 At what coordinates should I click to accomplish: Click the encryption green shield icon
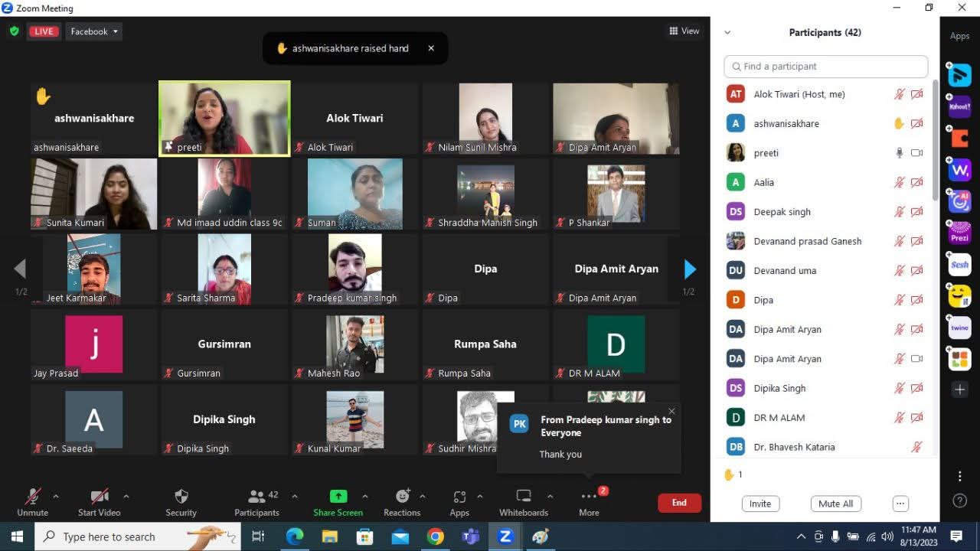click(x=14, y=31)
